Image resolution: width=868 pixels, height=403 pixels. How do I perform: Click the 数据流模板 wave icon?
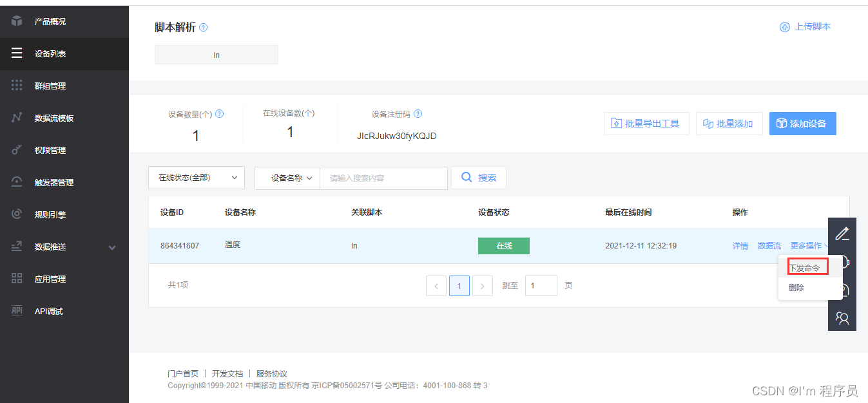coord(17,117)
